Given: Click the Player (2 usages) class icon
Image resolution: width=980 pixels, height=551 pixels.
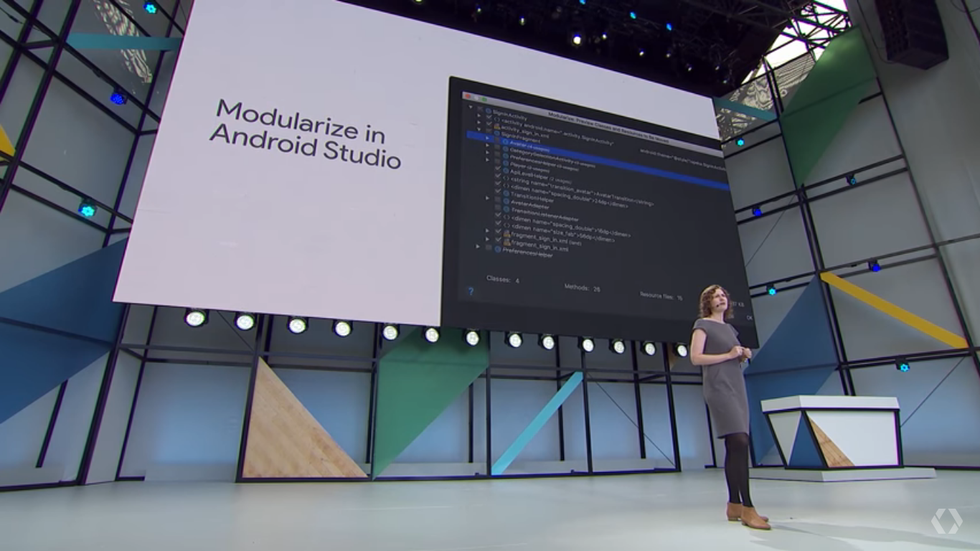Looking at the screenshot, I should [505, 164].
